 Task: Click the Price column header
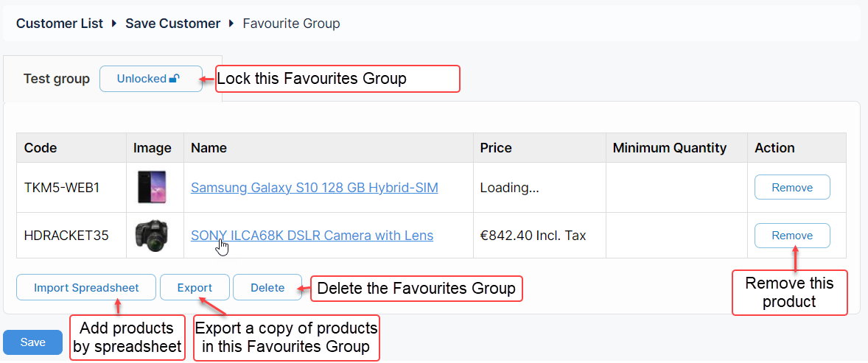click(496, 148)
